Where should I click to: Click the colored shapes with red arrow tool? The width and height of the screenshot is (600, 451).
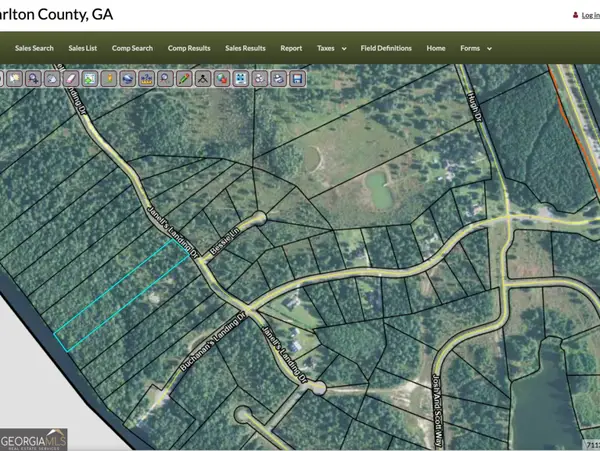point(222,79)
